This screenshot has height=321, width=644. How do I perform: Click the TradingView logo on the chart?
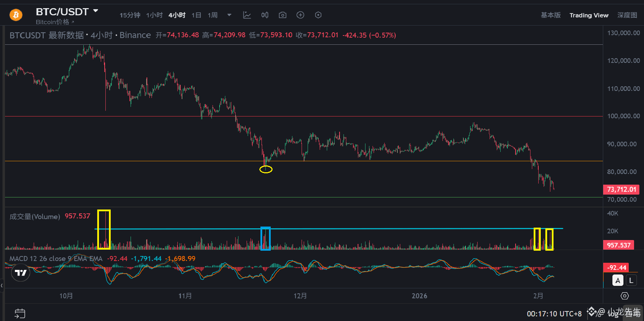21,272
